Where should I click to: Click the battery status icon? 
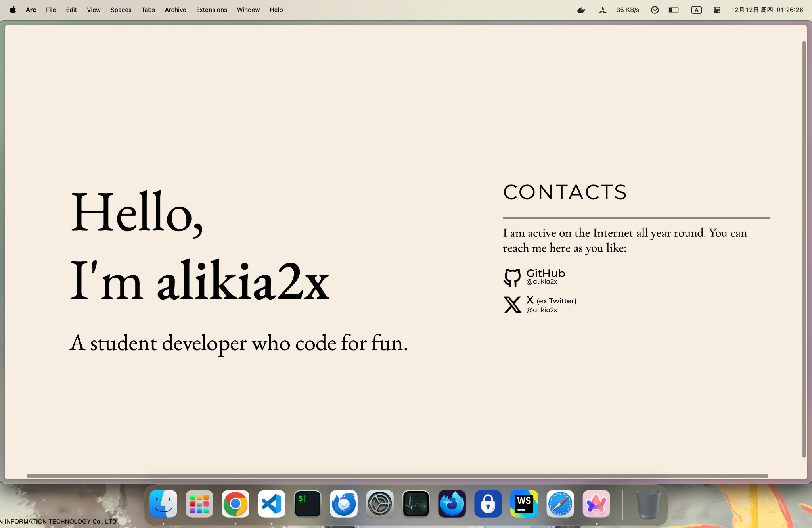[x=674, y=10]
